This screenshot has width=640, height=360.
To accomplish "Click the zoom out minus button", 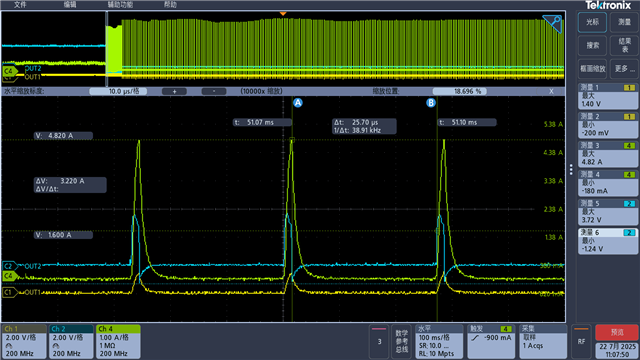I will [x=214, y=91].
